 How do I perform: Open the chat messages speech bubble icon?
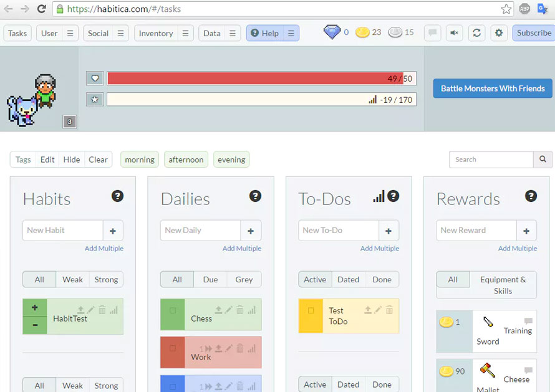[x=432, y=33]
